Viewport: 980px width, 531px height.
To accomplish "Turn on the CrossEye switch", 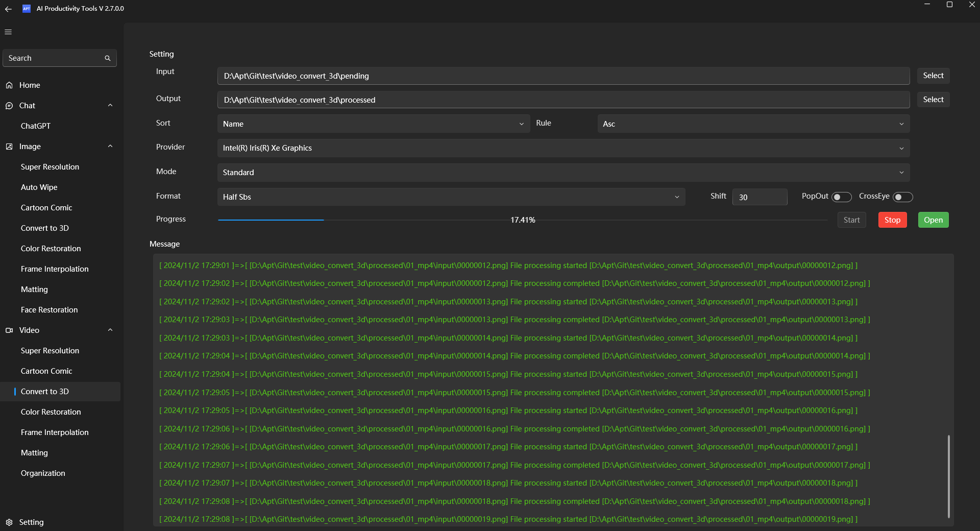I will coord(902,197).
